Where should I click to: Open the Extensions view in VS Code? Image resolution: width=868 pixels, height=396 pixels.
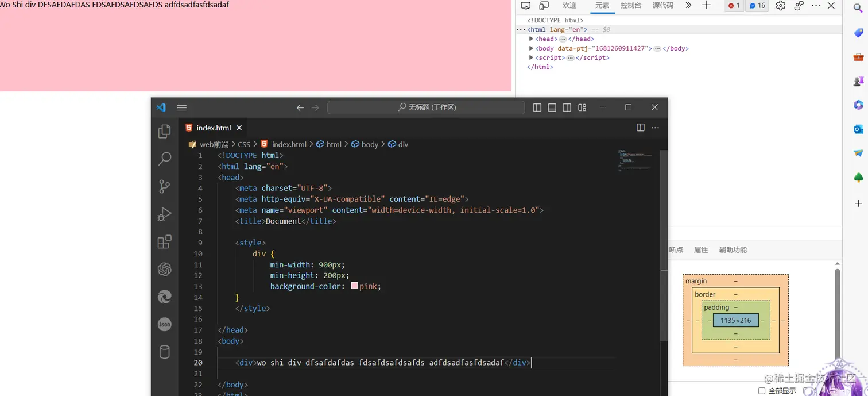point(165,241)
